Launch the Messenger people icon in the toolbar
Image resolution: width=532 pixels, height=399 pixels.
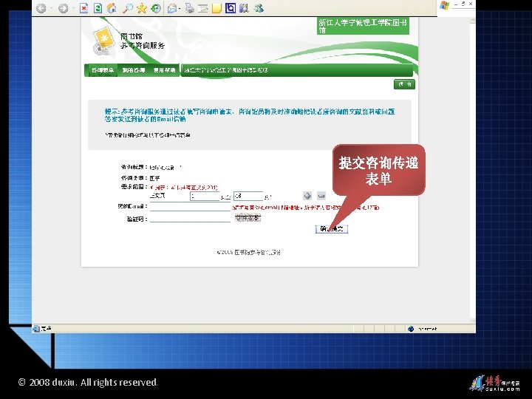coord(259,8)
